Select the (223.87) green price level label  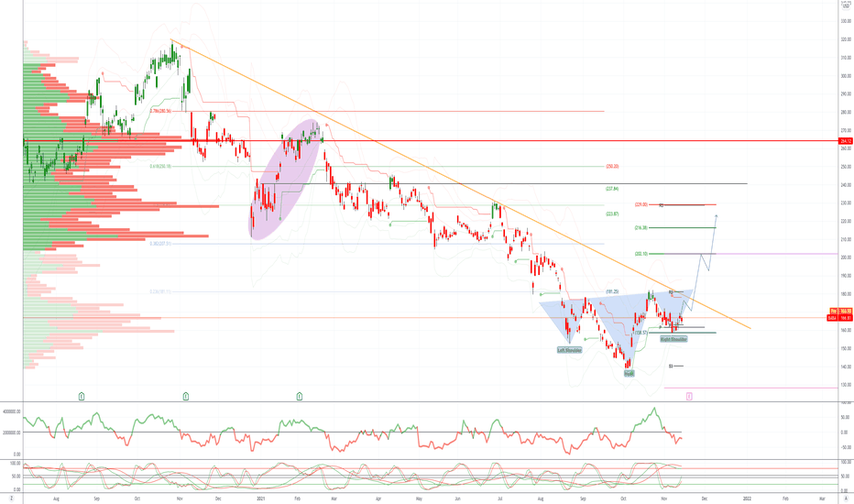[x=612, y=214]
